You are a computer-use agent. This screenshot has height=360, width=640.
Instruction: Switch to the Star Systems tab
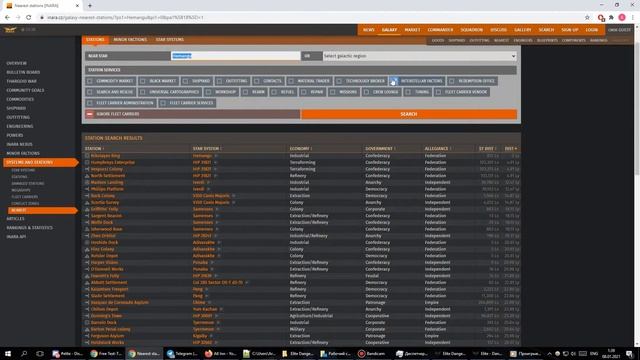pos(170,40)
